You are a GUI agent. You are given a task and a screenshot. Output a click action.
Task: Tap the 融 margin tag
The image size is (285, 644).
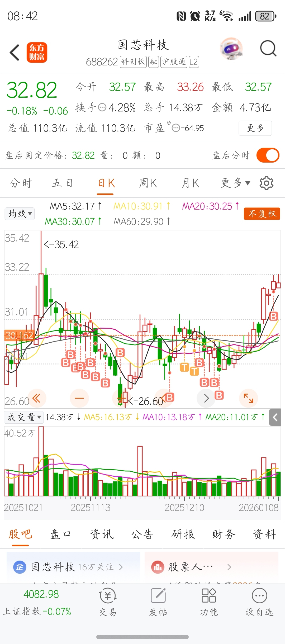tap(154, 62)
